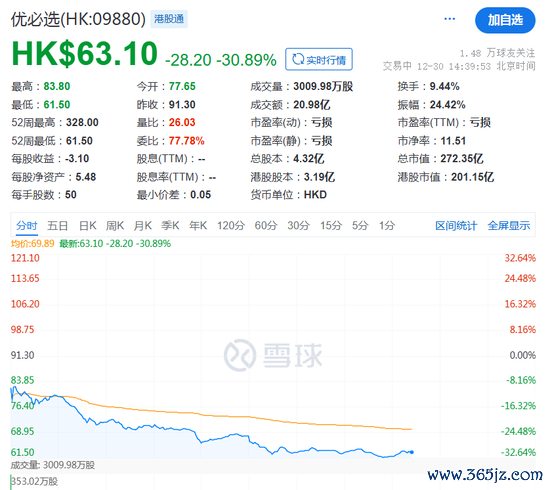Select the 年K chart tab
Screen dimensions: 550x490
point(198,226)
